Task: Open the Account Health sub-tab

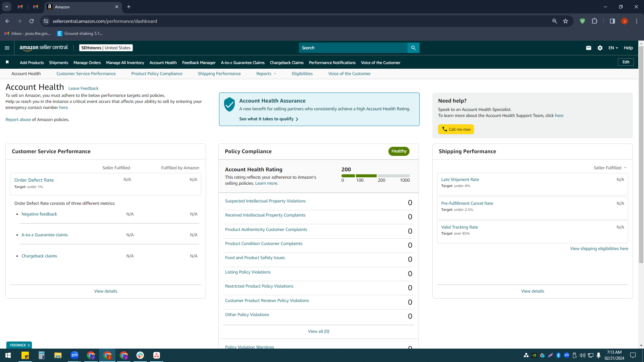Action: (x=26, y=74)
